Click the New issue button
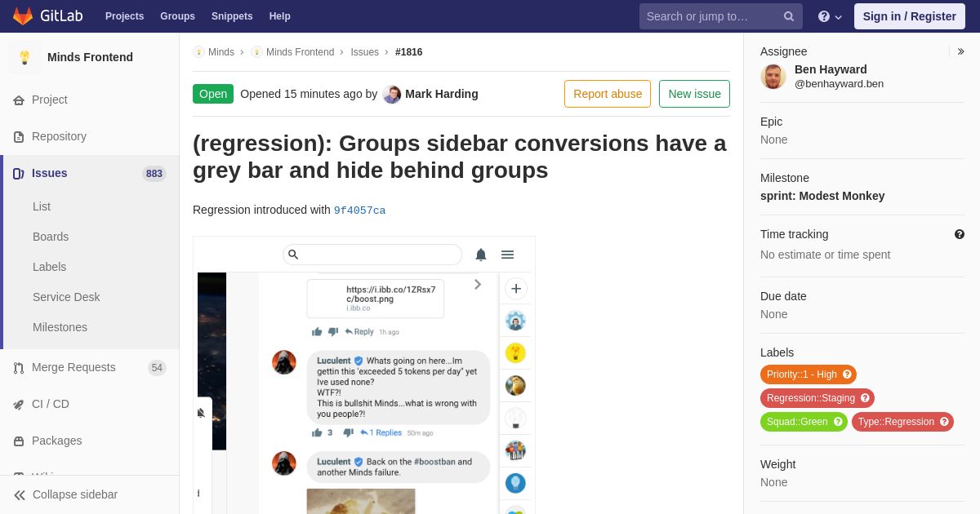Viewport: 980px width, 514px height. click(694, 94)
